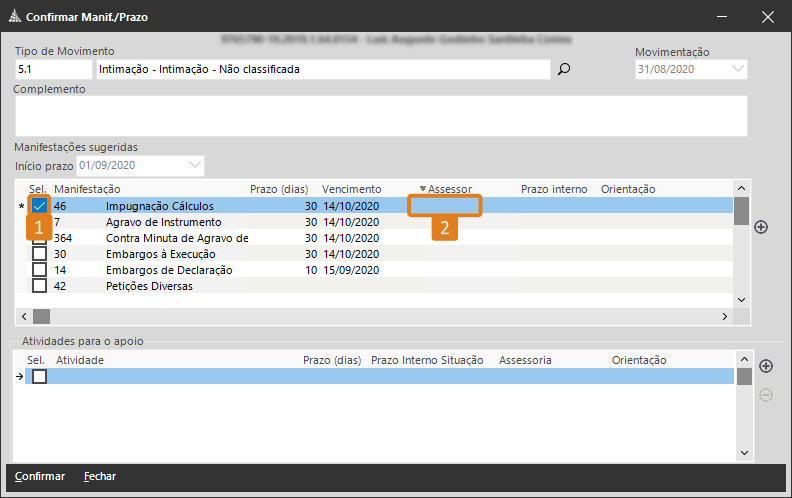Image resolution: width=792 pixels, height=498 pixels.
Task: Click the Manifestação column header
Action: tap(88, 189)
